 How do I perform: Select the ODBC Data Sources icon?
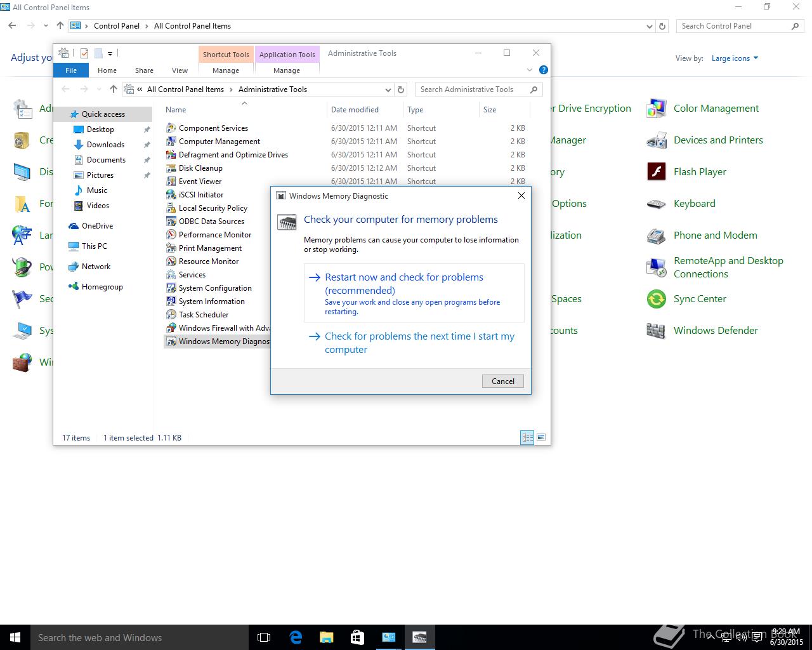(x=171, y=221)
